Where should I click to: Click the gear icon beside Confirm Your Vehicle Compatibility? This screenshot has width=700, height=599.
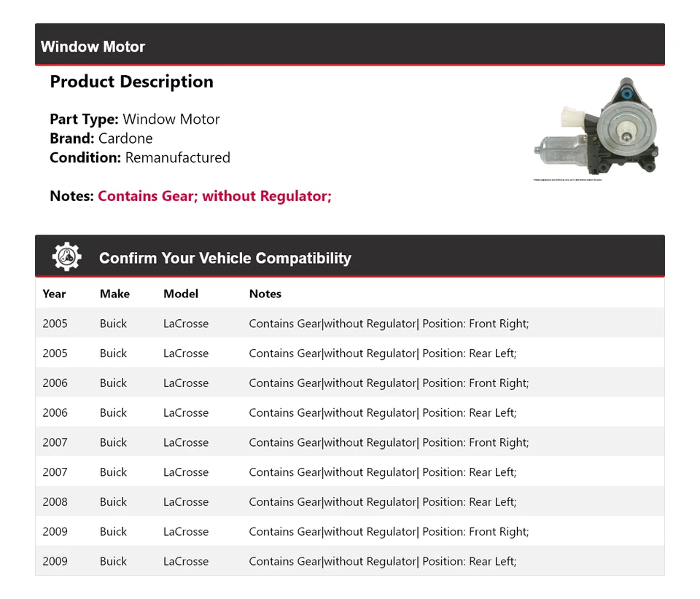pos(66,257)
